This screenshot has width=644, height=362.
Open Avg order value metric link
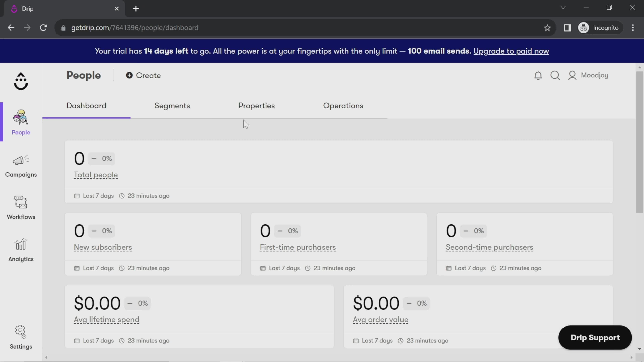(x=381, y=320)
